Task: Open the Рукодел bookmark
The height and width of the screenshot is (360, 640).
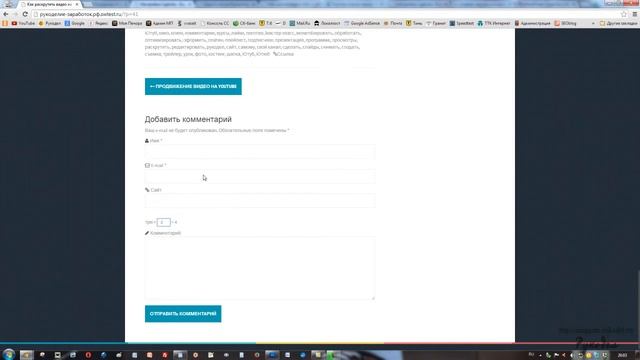Action: click(50, 23)
